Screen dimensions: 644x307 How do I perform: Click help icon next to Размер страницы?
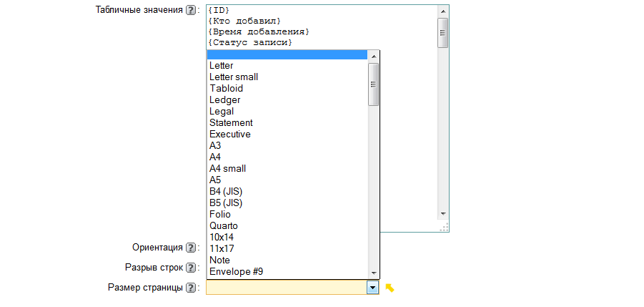(x=190, y=288)
